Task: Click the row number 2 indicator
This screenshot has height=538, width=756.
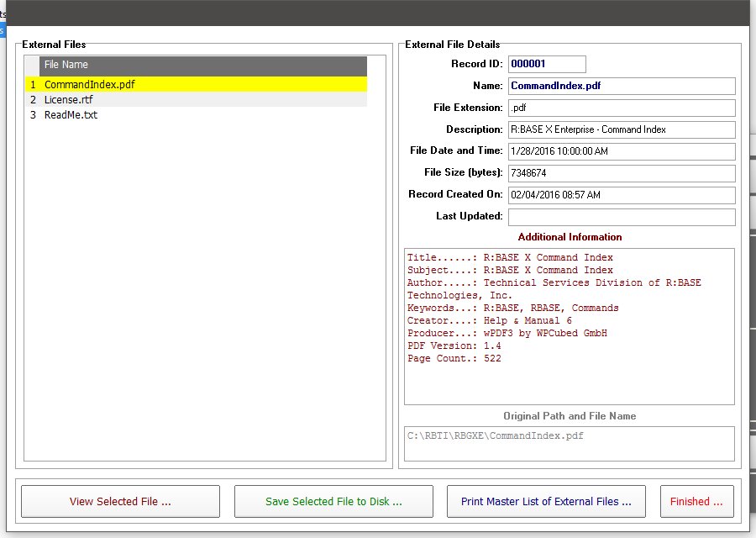Action: [x=33, y=100]
